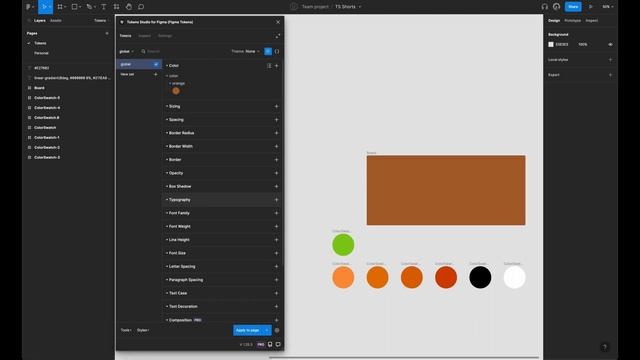
Task: Select the Board layer
Action: click(39, 88)
